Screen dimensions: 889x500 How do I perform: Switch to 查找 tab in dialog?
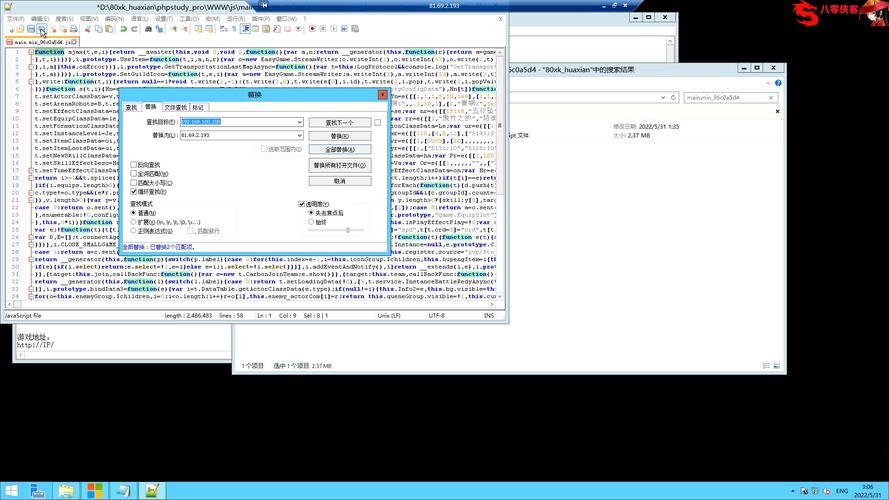tap(132, 107)
